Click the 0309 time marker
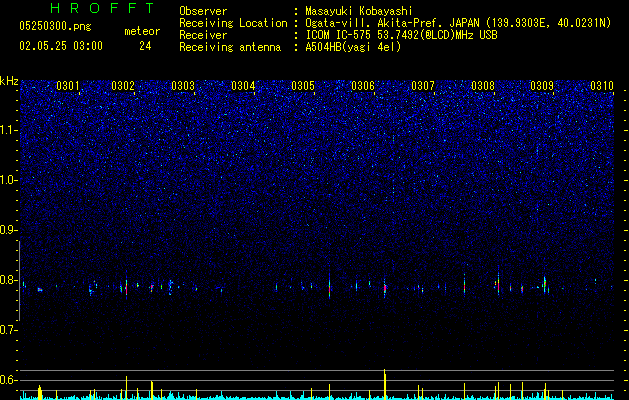 coord(542,86)
